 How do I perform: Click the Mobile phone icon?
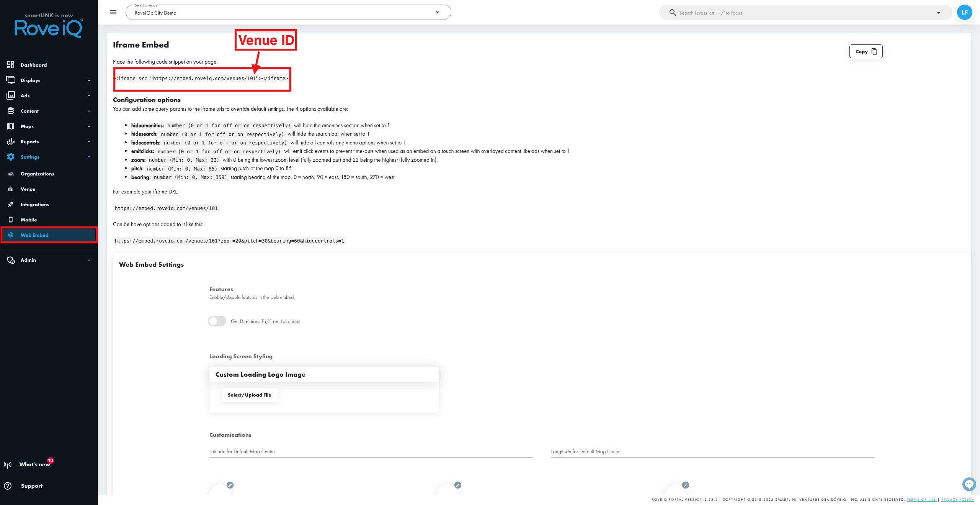pos(11,220)
